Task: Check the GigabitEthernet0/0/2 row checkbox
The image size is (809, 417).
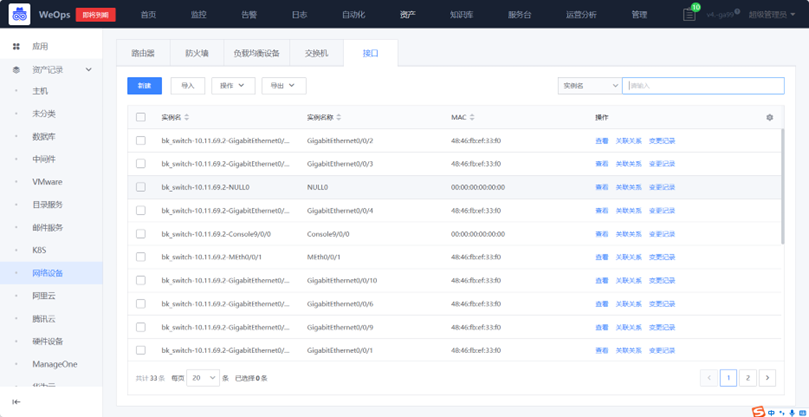Action: pos(140,140)
